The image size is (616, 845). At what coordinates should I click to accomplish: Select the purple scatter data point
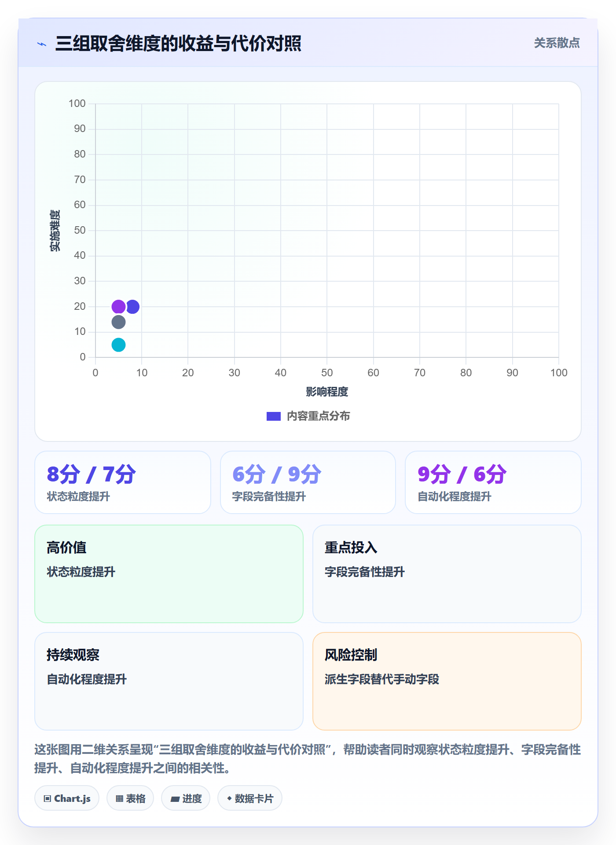click(118, 306)
